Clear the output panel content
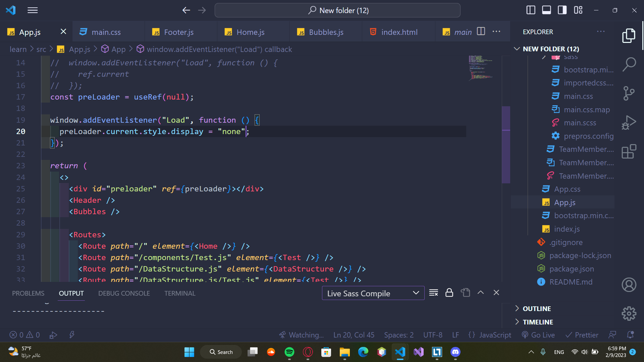Image resolution: width=644 pixels, height=362 pixels. [x=433, y=293]
